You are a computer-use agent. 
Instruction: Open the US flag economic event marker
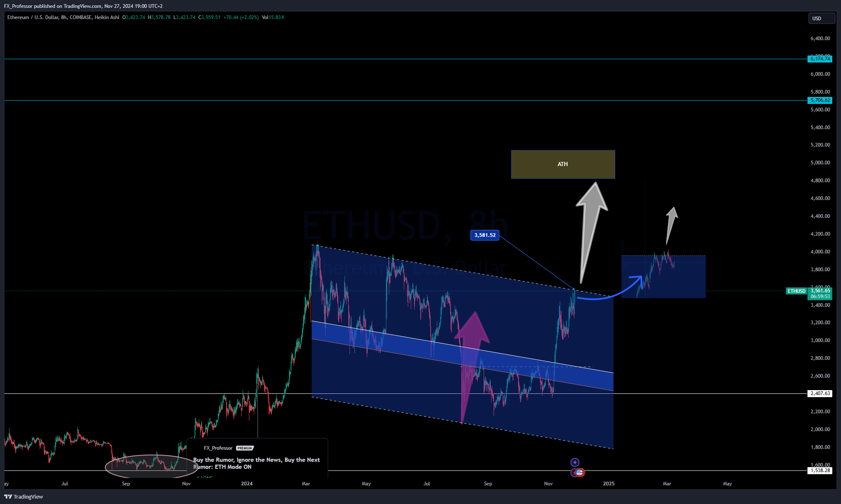pyautogui.click(x=579, y=473)
